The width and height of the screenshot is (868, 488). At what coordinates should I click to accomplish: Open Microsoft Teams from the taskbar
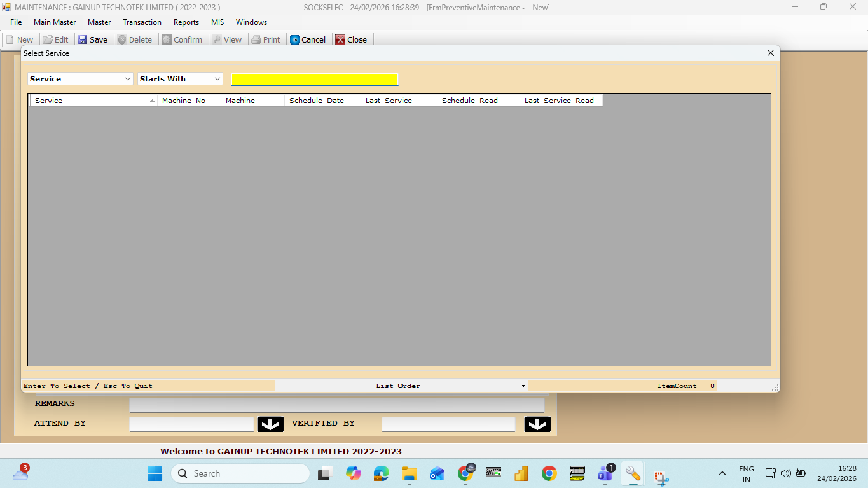[x=604, y=473]
